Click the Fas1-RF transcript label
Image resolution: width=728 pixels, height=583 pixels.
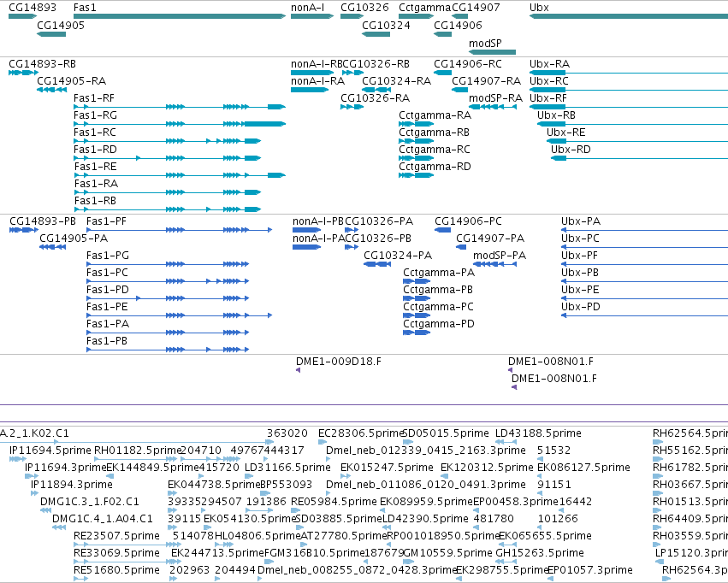pos(94,97)
